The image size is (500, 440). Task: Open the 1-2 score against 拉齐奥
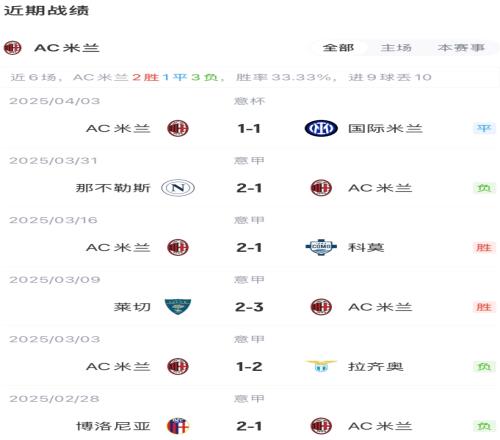(249, 367)
